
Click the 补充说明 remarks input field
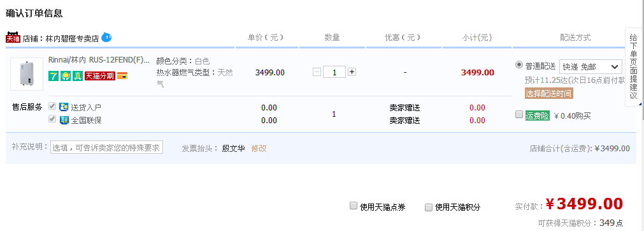point(107,147)
